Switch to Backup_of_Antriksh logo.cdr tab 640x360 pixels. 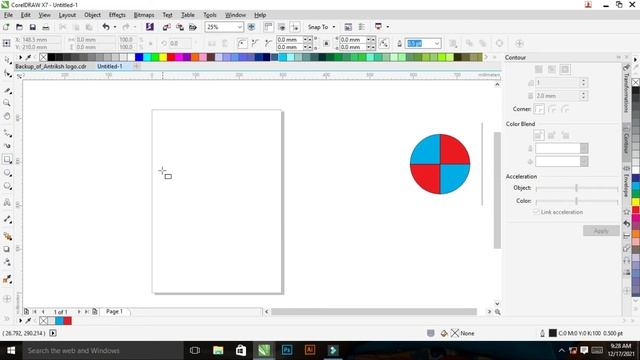(51, 66)
